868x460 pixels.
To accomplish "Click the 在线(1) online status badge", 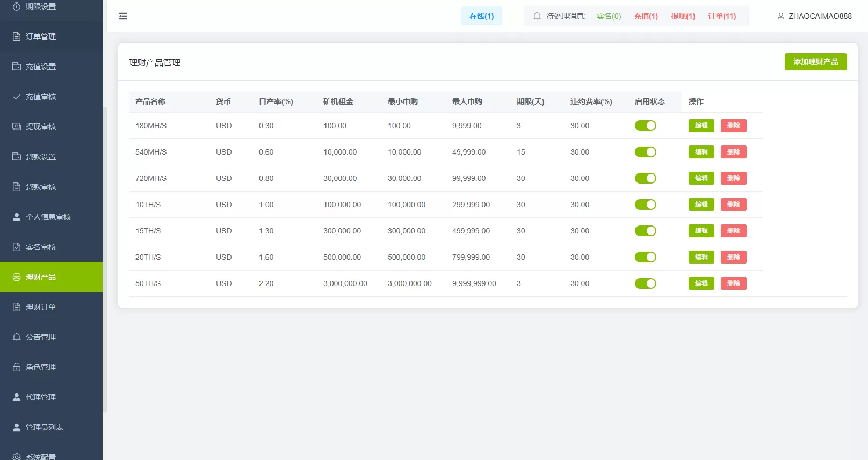I will [481, 16].
